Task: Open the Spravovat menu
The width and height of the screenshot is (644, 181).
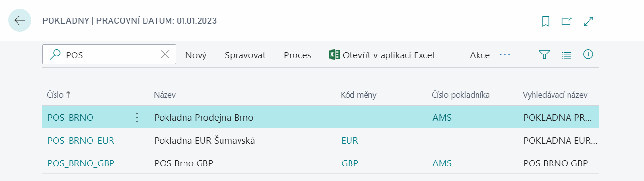Action: (245, 55)
